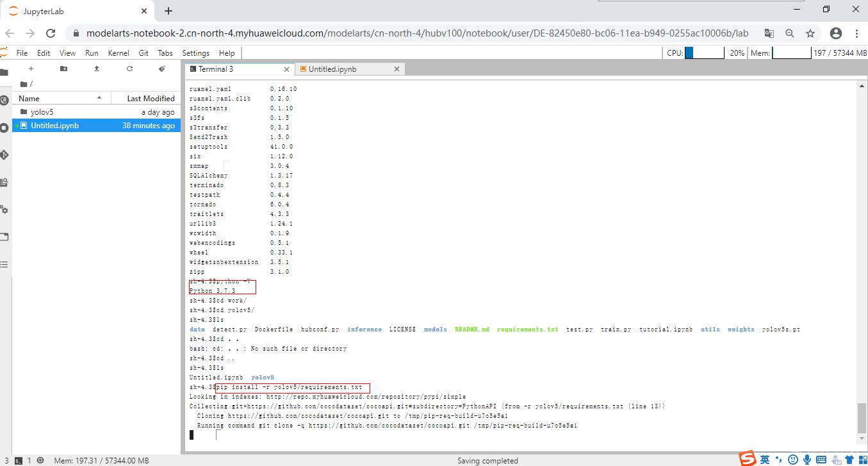
Task: Open a new browser tab with plus
Action: (x=168, y=11)
